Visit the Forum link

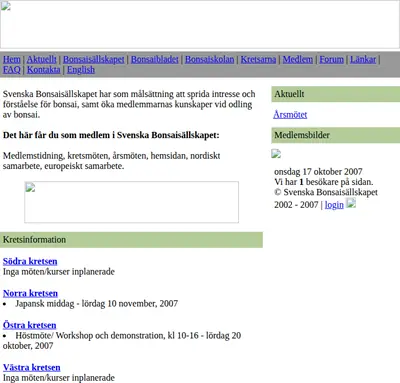coord(331,59)
